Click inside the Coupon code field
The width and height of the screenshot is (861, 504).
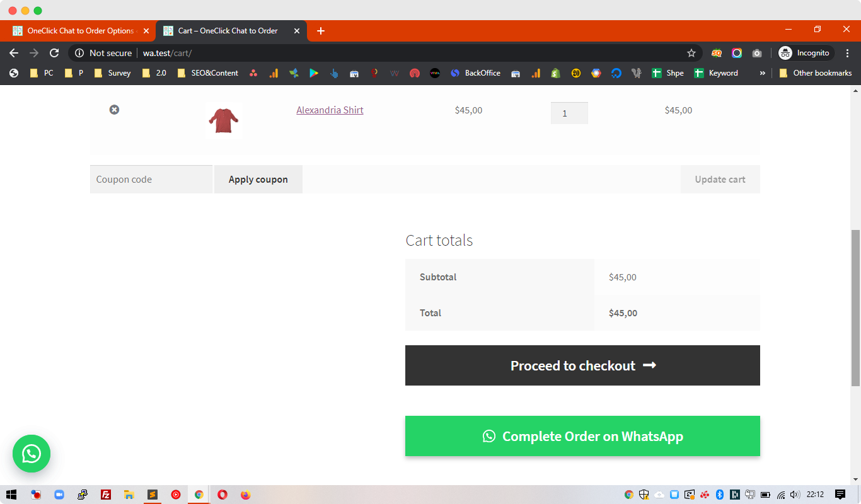(151, 179)
